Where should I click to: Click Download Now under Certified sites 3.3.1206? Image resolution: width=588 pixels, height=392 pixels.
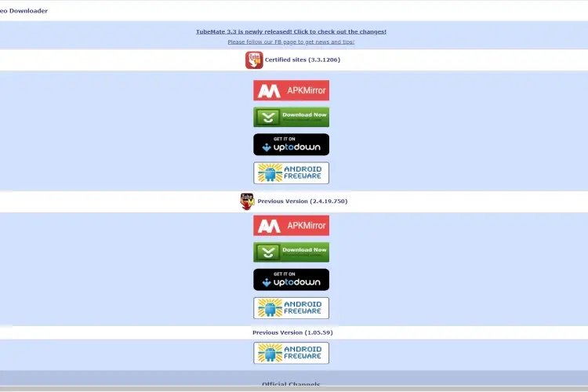(x=292, y=117)
